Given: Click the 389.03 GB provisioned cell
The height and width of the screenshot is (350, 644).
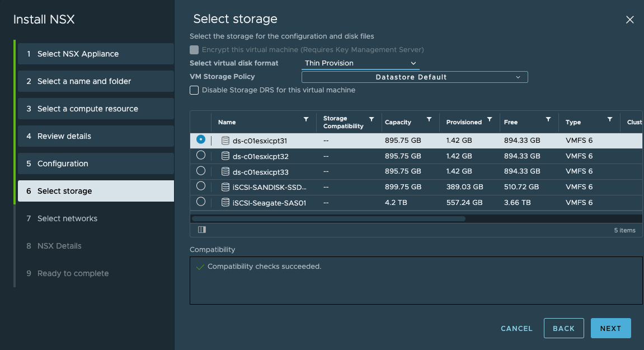Looking at the screenshot, I should (x=464, y=186).
